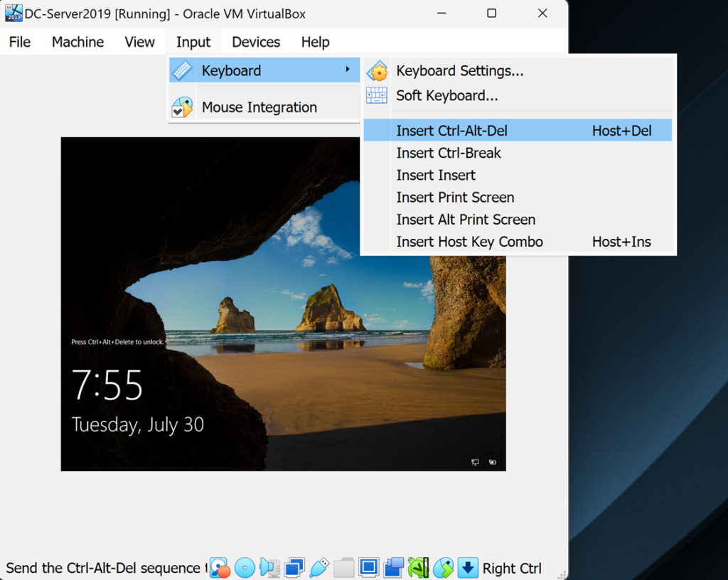Open the Devices menu

tap(256, 42)
